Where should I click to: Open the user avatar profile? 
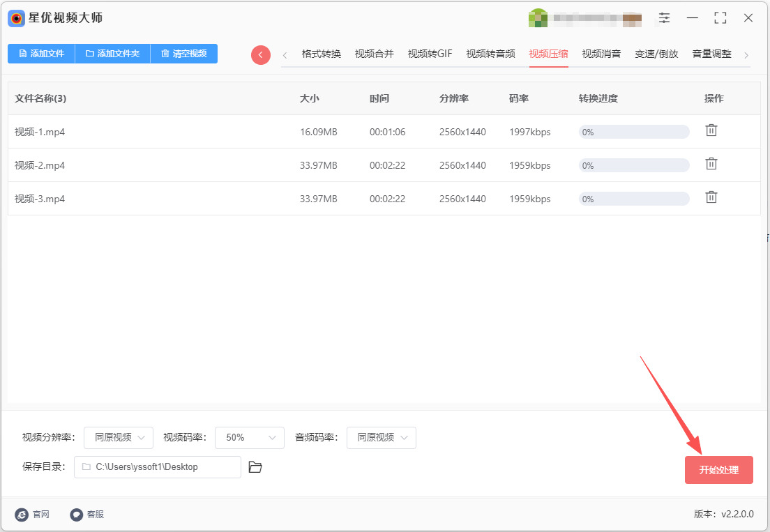[538, 18]
